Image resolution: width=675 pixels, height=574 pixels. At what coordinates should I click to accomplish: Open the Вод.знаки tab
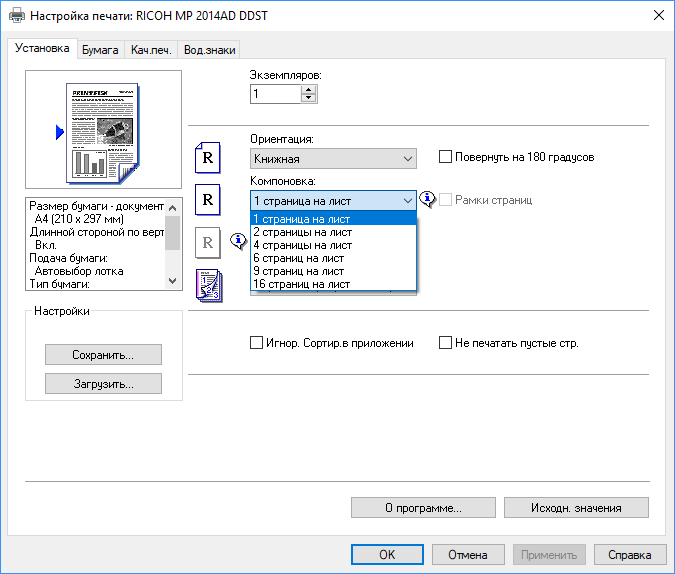click(x=209, y=50)
